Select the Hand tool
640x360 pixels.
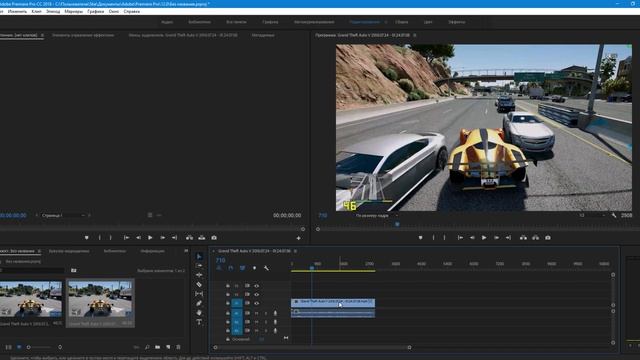[x=199, y=313]
